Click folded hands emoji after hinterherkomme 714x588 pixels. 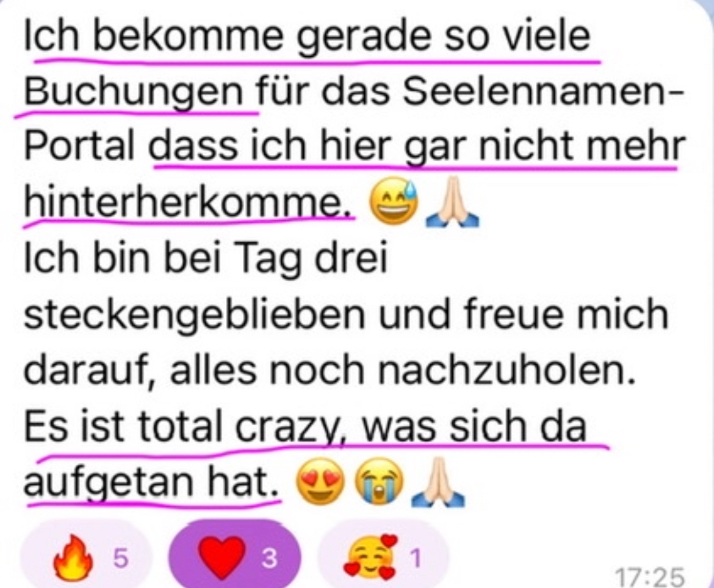451,203
